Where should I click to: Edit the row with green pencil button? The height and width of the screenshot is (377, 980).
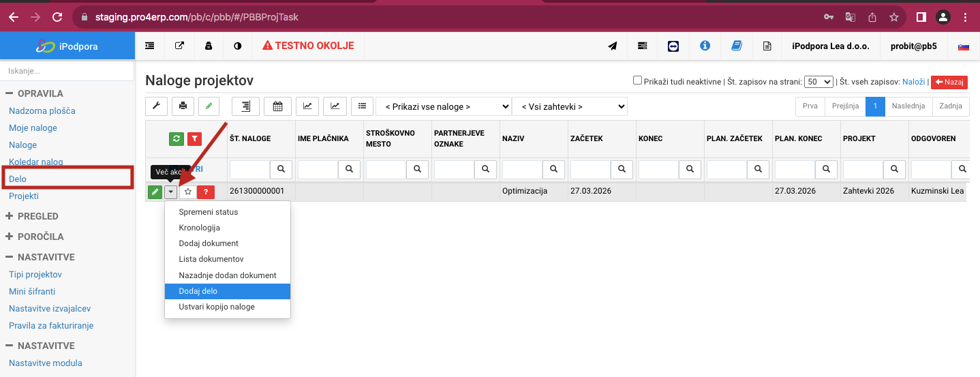(155, 192)
